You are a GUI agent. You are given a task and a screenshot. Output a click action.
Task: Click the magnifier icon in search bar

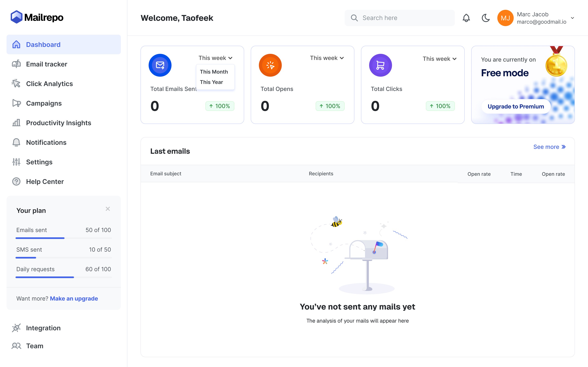click(x=354, y=18)
